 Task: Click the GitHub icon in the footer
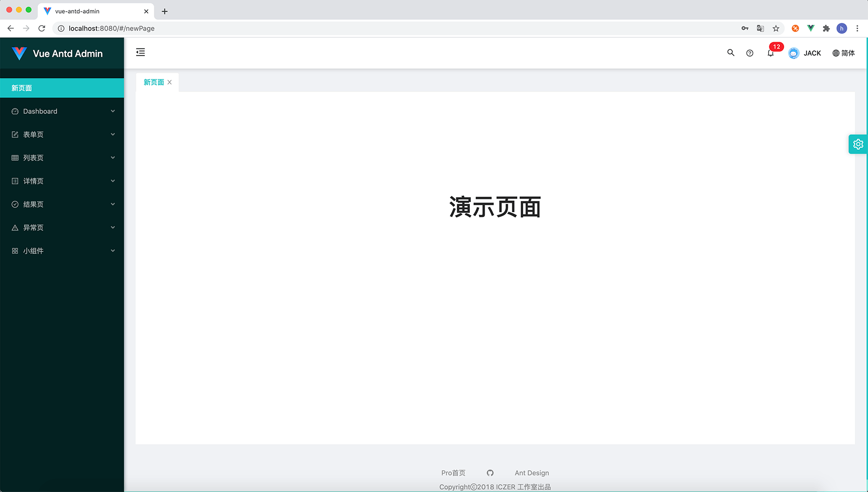490,473
